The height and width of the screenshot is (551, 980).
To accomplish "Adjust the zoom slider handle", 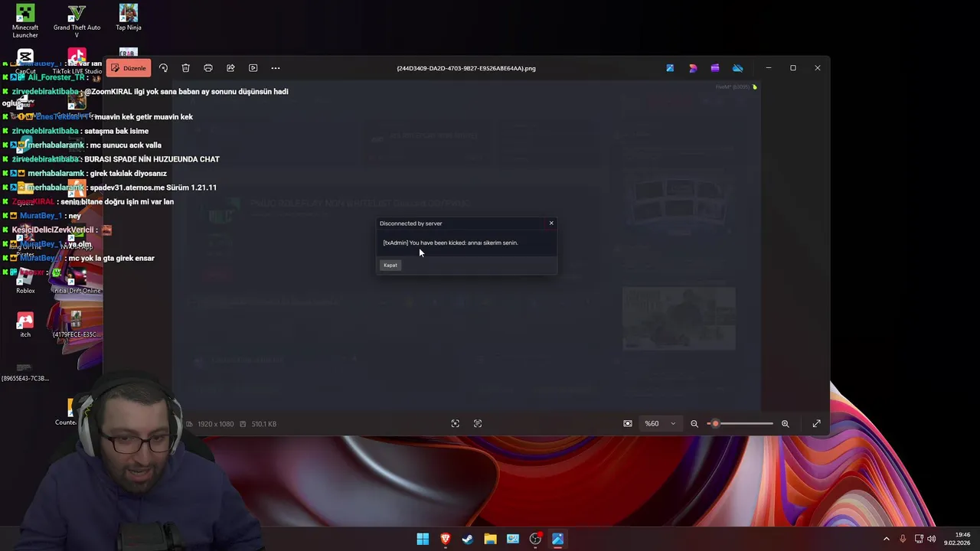I will tap(715, 424).
